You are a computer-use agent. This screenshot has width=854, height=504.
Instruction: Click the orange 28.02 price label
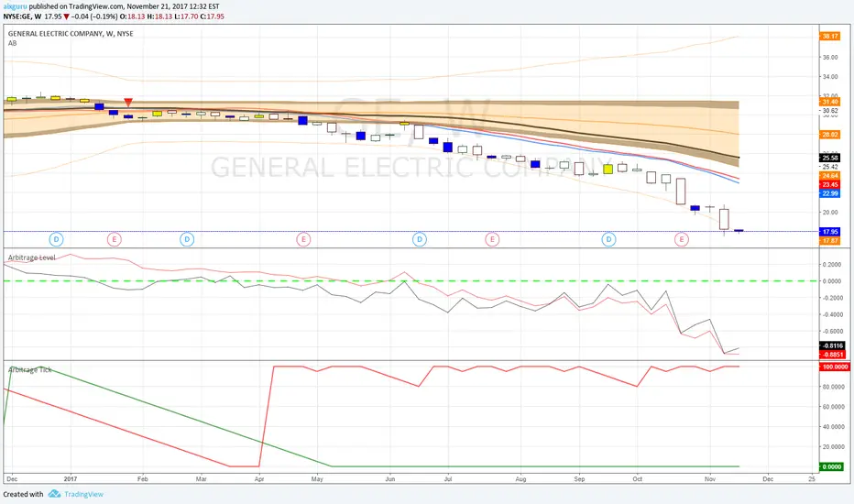pyautogui.click(x=830, y=134)
